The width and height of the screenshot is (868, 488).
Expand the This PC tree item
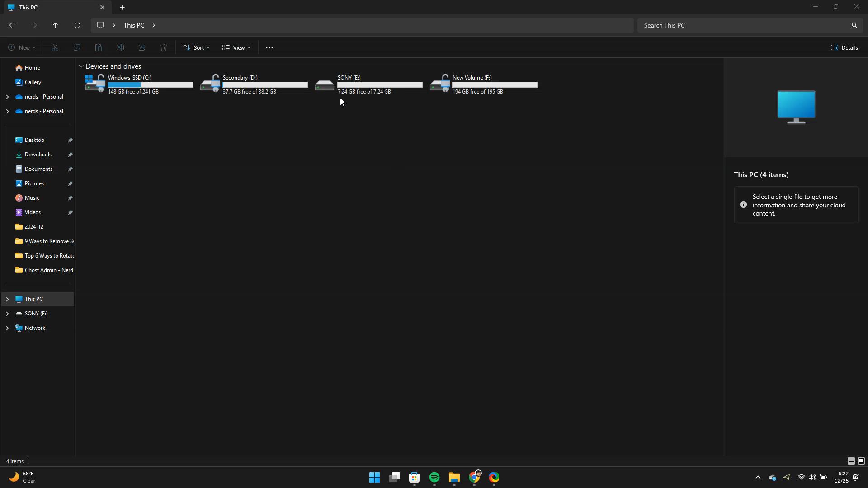(x=8, y=299)
